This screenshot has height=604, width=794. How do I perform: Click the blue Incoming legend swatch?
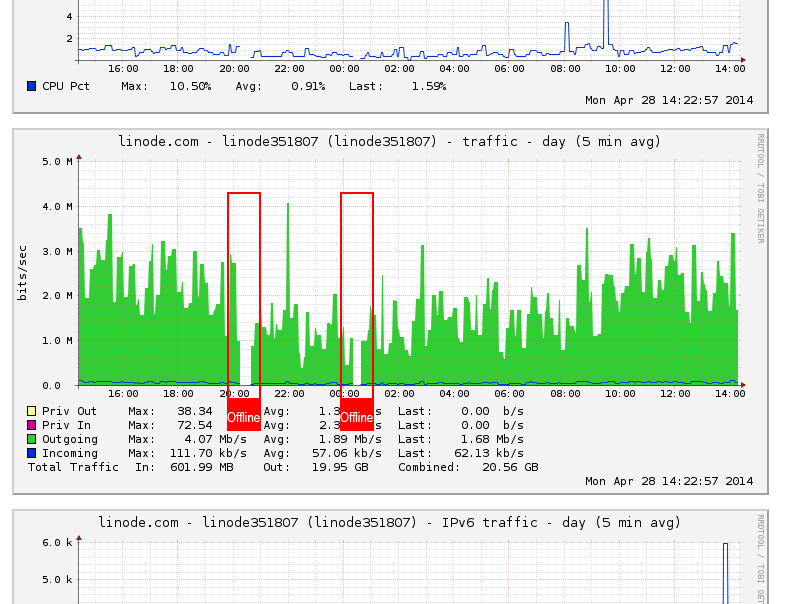pos(31,453)
